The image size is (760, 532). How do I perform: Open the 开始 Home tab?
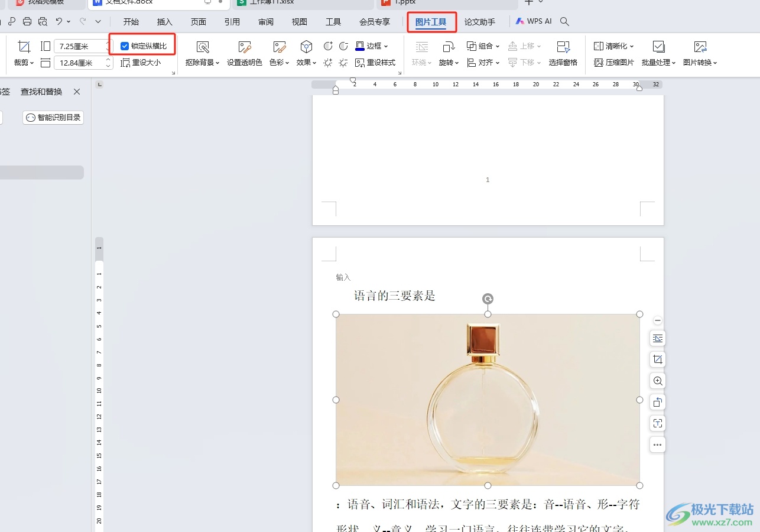131,22
